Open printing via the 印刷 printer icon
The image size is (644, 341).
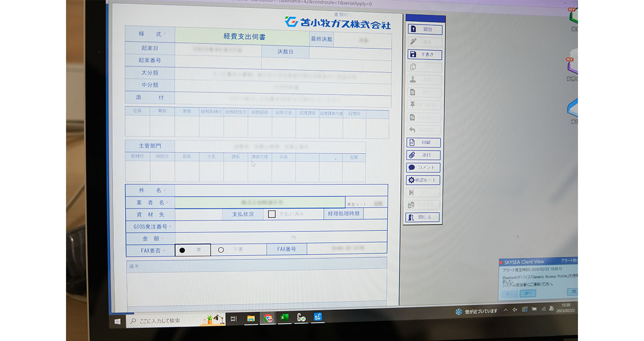tap(424, 142)
